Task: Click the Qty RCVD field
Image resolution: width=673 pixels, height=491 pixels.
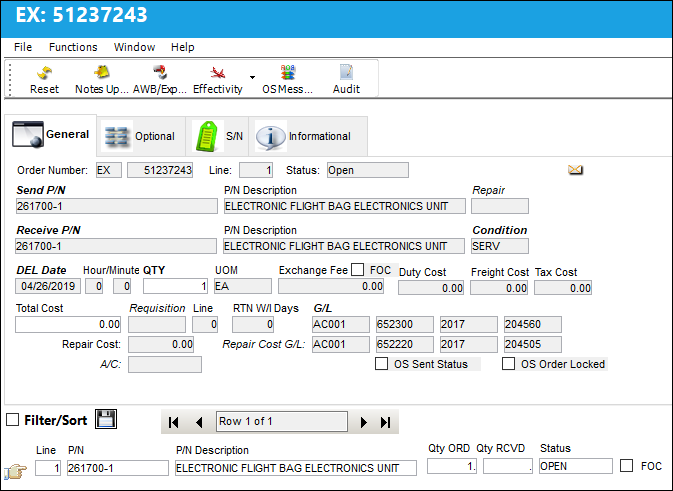Action: click(508, 466)
